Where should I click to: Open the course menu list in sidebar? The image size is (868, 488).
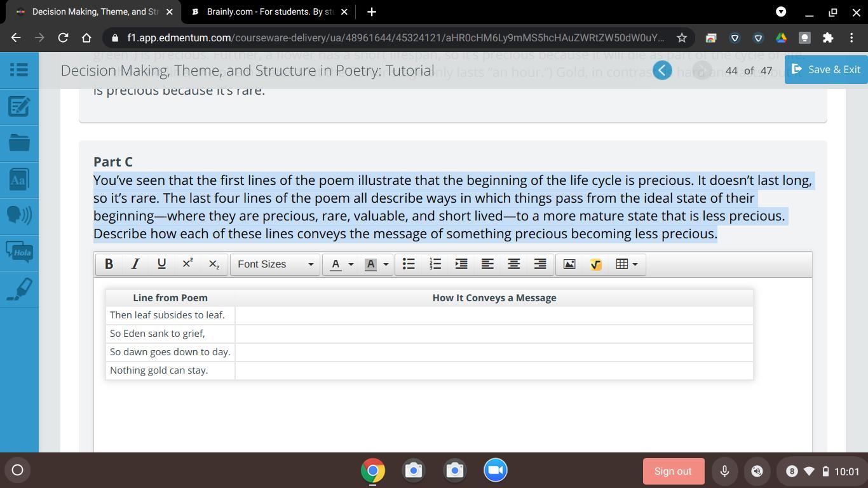point(19,69)
